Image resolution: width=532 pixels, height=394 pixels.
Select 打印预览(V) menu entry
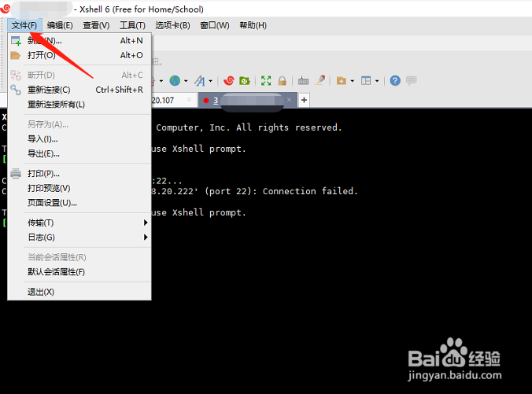79,188
